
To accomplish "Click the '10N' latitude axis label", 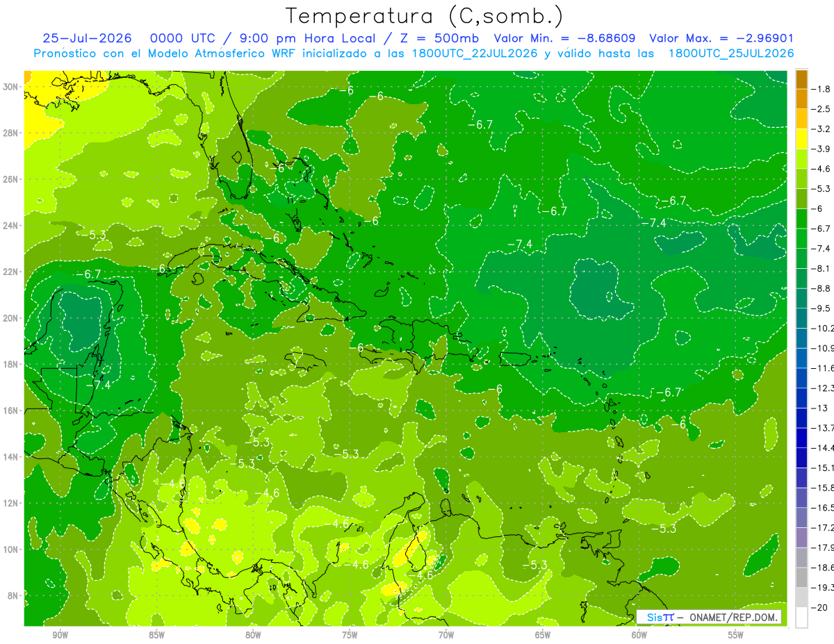I will pos(11,550).
